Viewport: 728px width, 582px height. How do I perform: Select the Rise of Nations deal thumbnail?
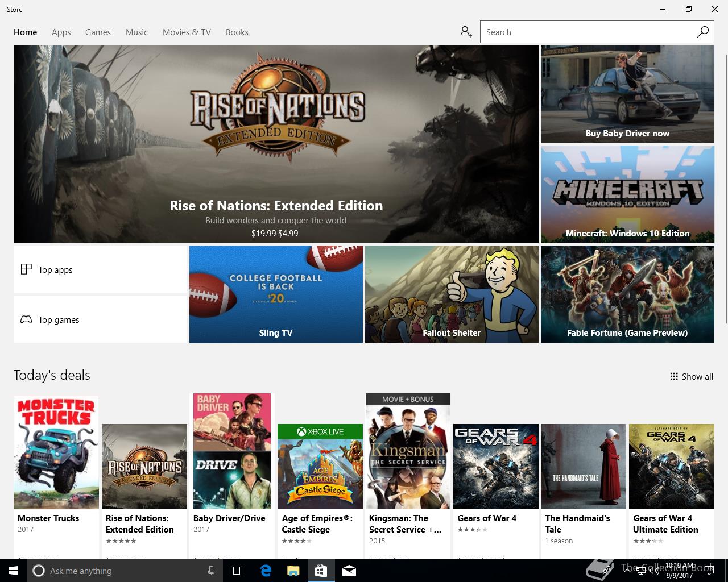click(x=144, y=467)
